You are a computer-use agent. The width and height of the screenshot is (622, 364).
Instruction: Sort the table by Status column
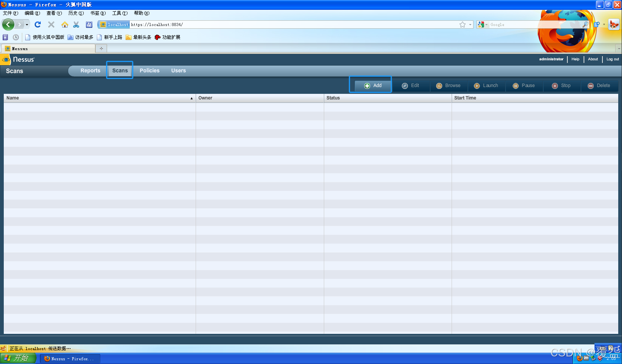(388, 98)
